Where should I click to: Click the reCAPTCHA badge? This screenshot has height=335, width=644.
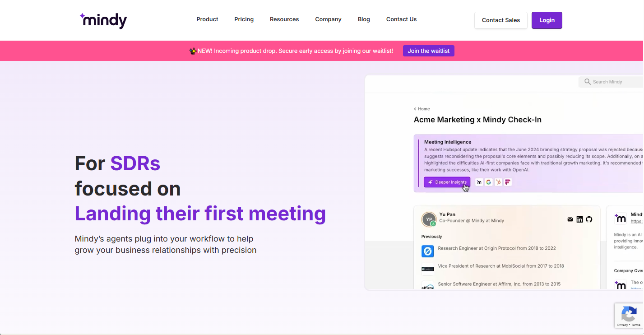pos(629,315)
